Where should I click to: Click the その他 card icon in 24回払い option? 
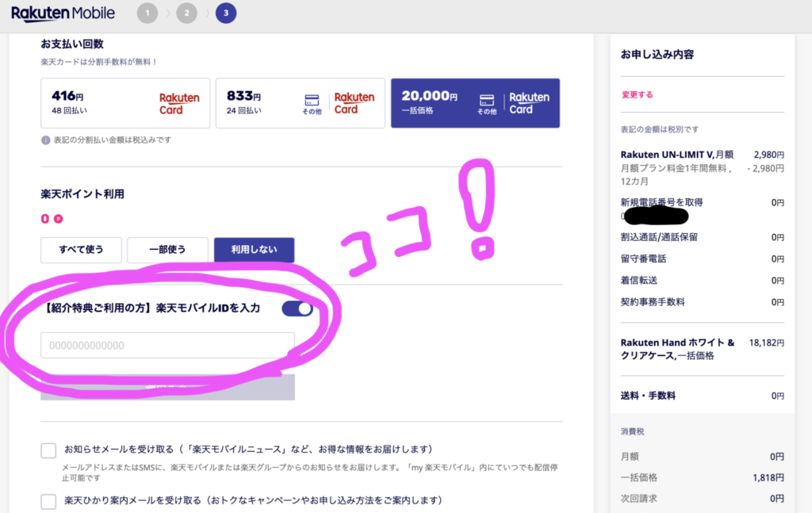tap(312, 104)
